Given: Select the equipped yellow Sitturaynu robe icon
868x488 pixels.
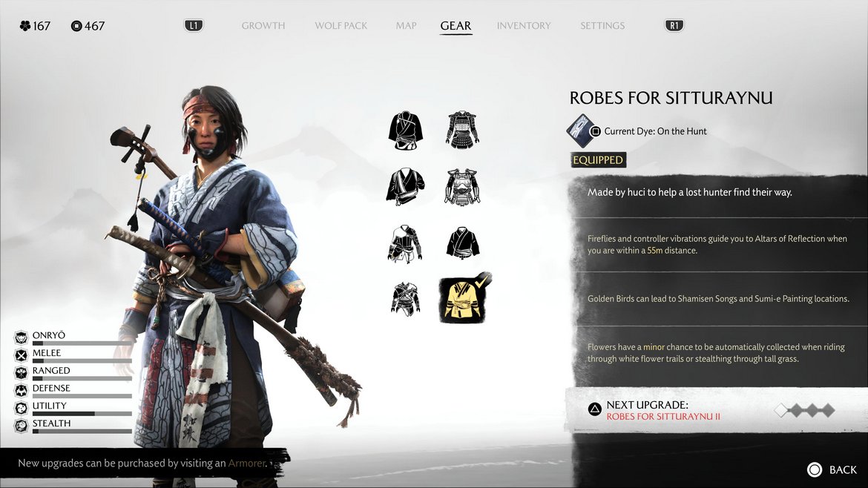Looking at the screenshot, I should click(x=464, y=300).
